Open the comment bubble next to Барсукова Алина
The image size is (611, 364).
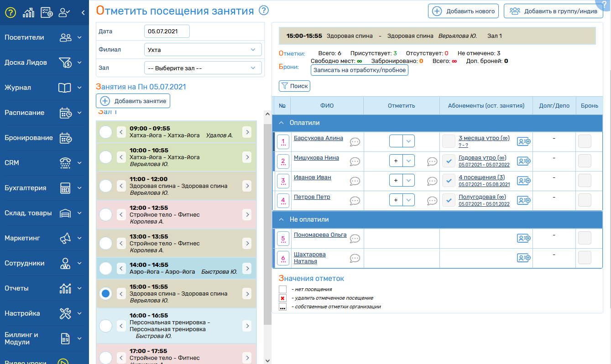[355, 142]
